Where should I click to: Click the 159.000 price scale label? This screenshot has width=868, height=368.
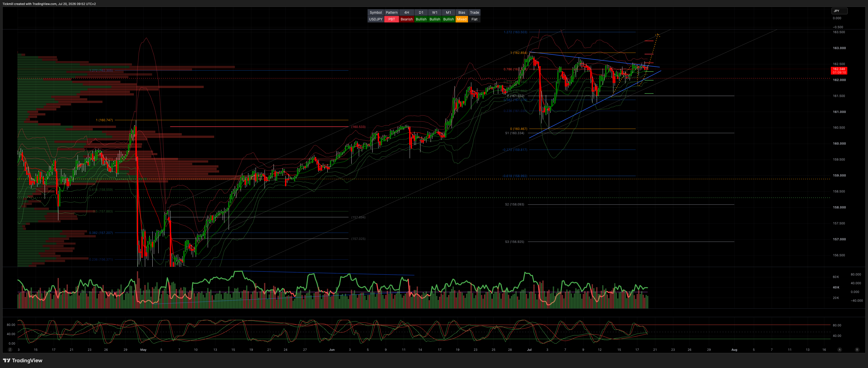click(x=839, y=176)
